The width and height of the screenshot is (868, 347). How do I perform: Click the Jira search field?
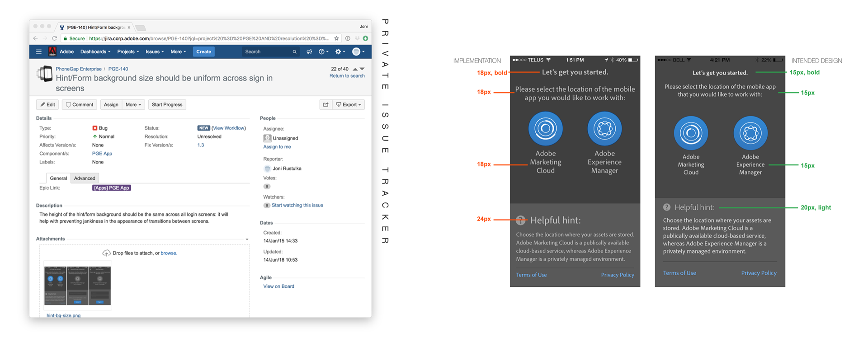(270, 52)
